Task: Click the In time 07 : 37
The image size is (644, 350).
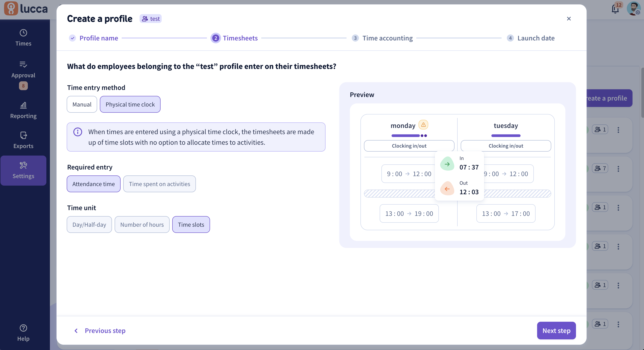Action: click(x=469, y=167)
